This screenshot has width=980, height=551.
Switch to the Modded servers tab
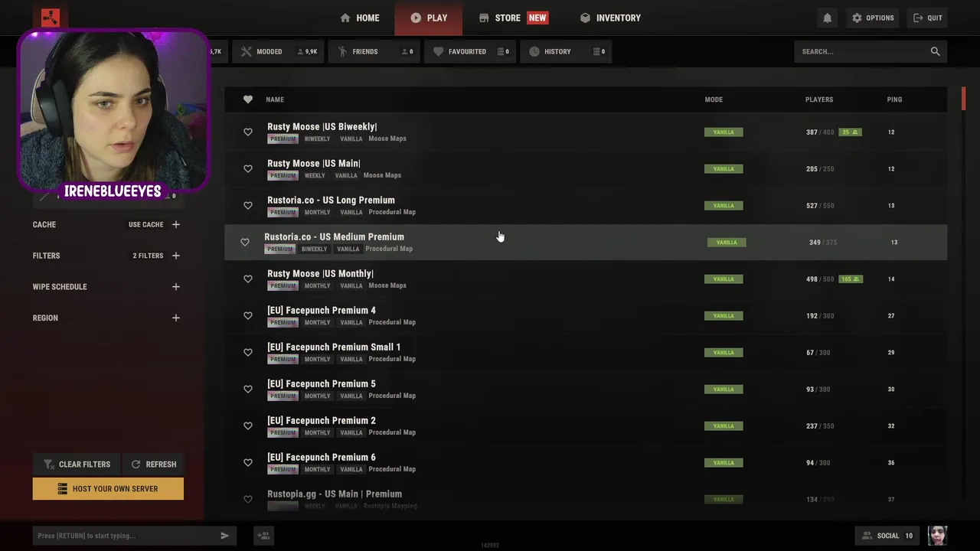pyautogui.click(x=278, y=51)
